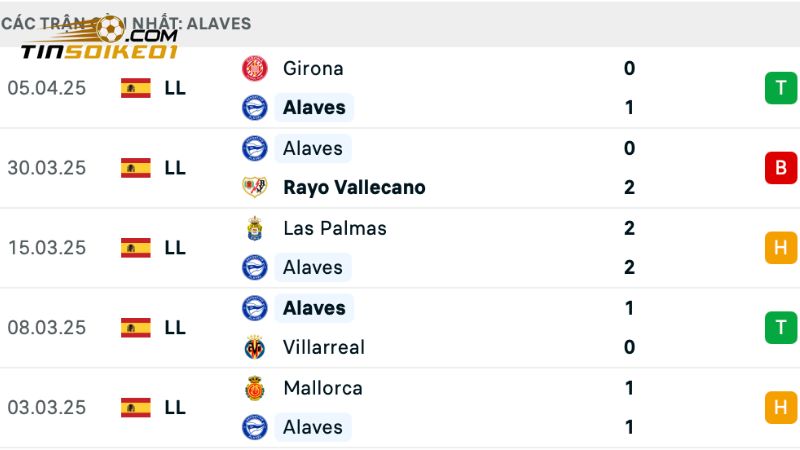Click the Las Palmas score of 2
The width and height of the screenshot is (800, 450).
coord(629,228)
